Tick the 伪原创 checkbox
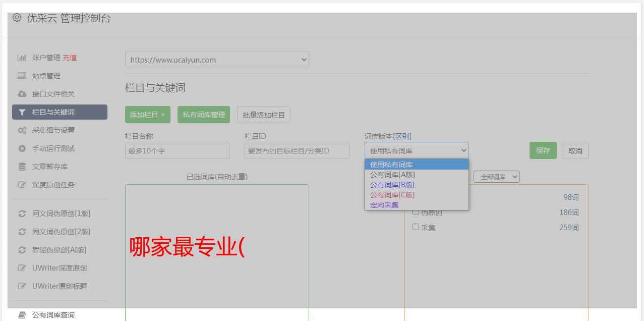Viewport: 644px width, 321px height. coord(416,212)
